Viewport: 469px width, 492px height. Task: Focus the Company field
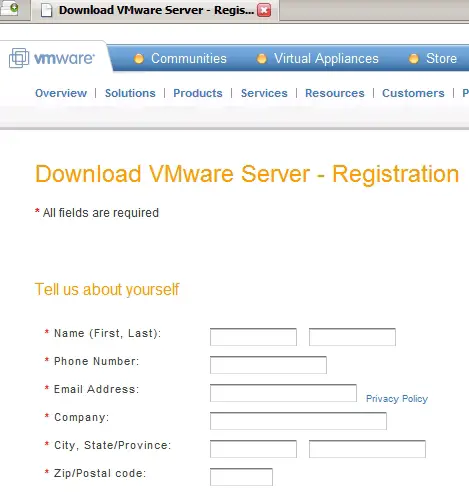pos(298,421)
